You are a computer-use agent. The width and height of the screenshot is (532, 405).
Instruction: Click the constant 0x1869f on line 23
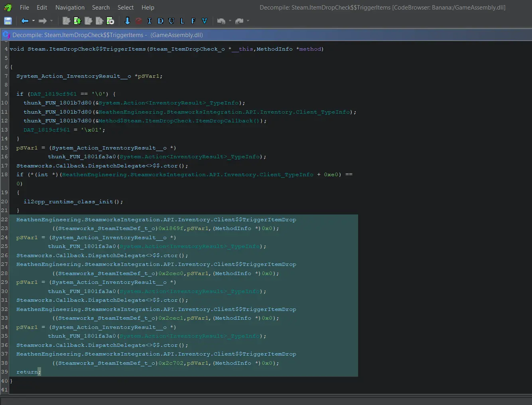[171, 228]
